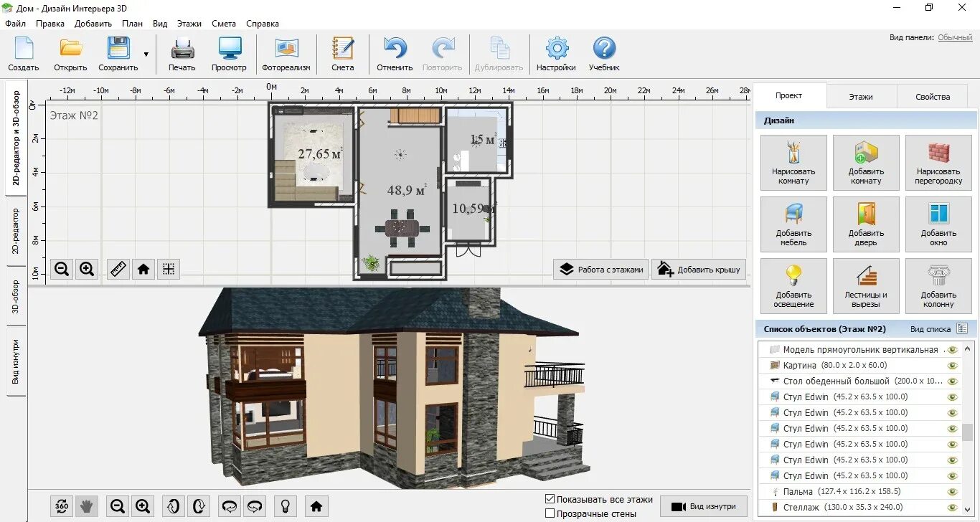Click Нарисовать комнату button

(793, 163)
